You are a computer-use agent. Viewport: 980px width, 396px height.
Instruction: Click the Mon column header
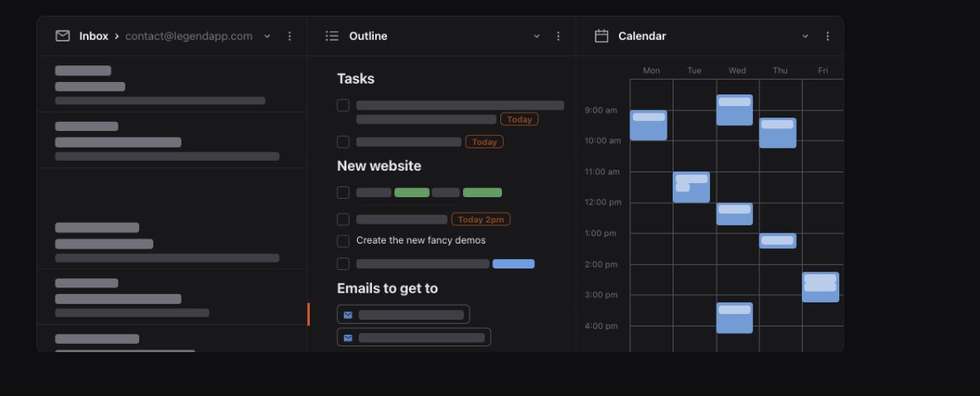[651, 70]
